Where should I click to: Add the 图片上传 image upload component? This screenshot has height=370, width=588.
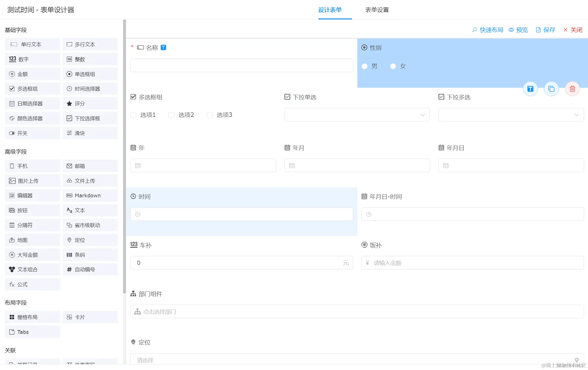pos(33,181)
